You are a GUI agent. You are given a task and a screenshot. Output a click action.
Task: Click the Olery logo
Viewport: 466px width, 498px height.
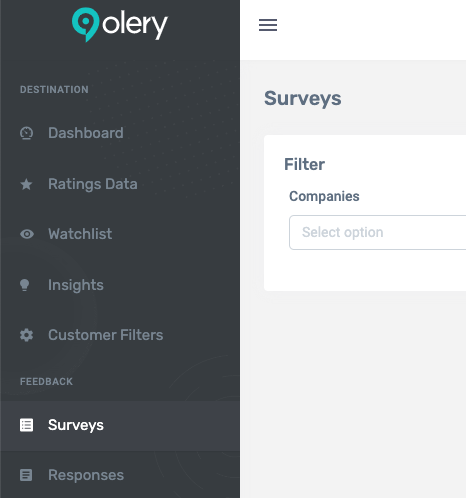tap(120, 25)
